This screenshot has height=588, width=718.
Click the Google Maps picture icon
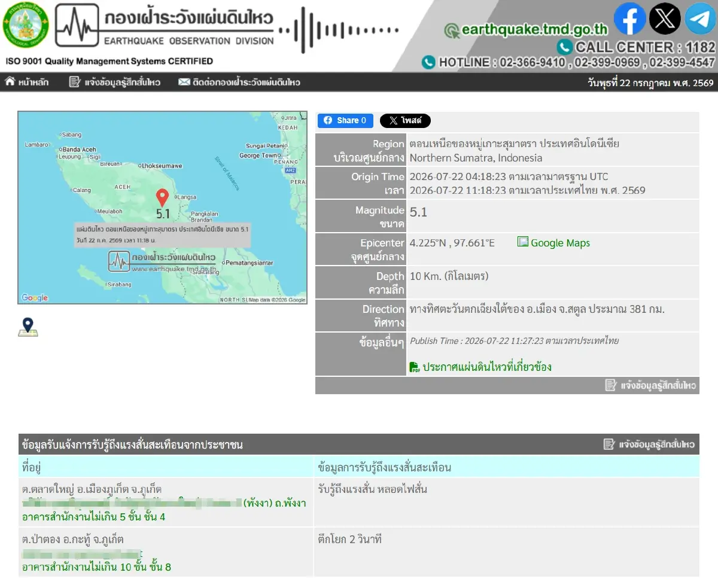[523, 242]
